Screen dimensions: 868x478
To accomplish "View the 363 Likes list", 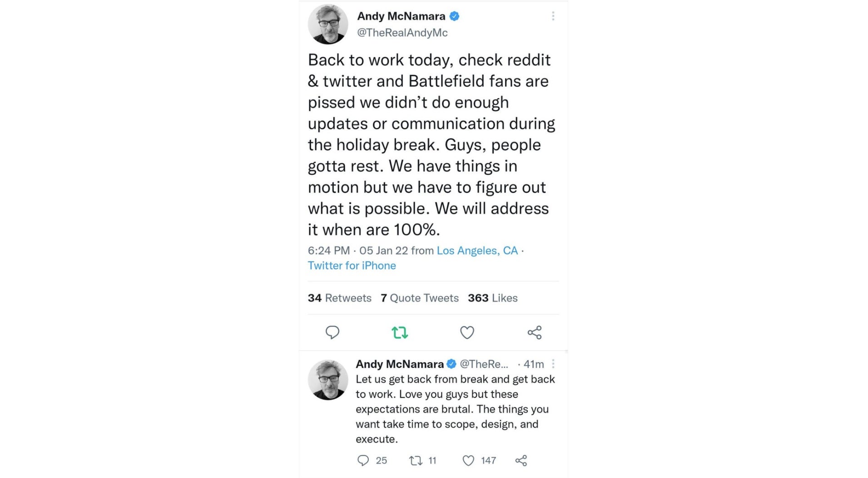I will click(492, 298).
